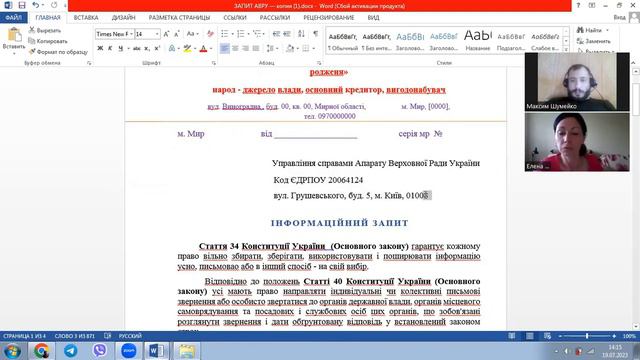This screenshot has width=640, height=360.
Task: Click Копировать to copy
Action: click(48, 41)
